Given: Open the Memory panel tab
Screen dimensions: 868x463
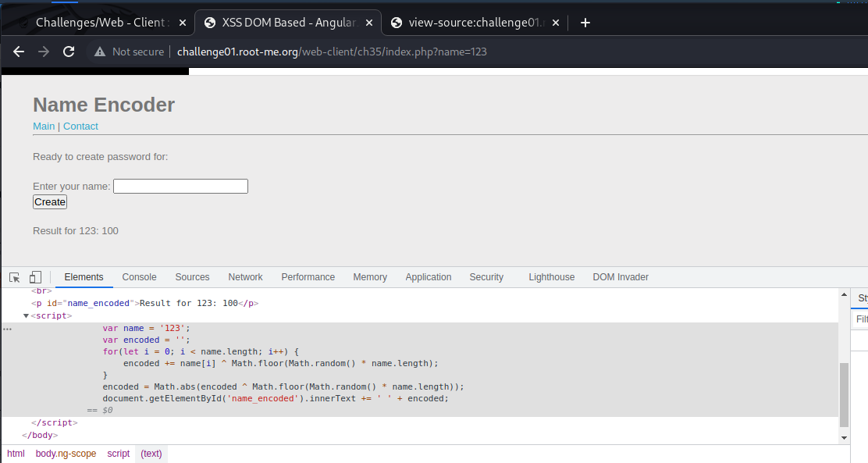Looking at the screenshot, I should point(370,277).
